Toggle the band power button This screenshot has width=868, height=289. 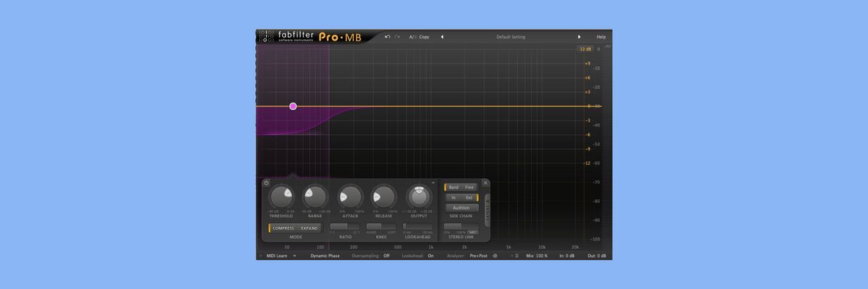266,183
